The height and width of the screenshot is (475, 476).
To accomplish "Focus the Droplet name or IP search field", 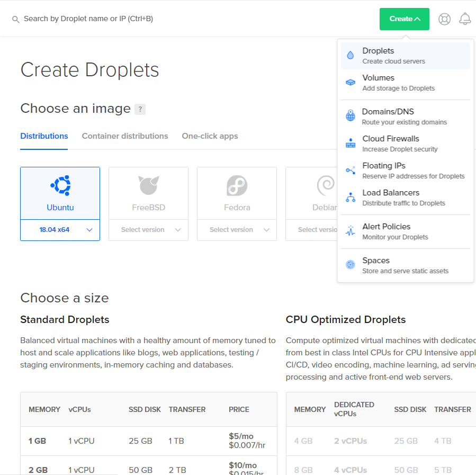I will click(88, 19).
